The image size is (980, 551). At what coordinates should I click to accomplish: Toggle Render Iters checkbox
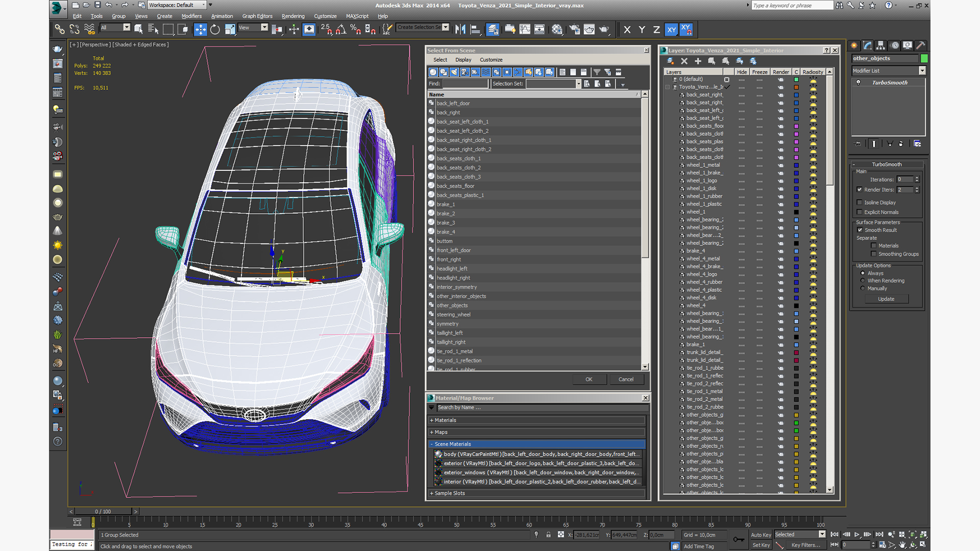pyautogui.click(x=860, y=190)
